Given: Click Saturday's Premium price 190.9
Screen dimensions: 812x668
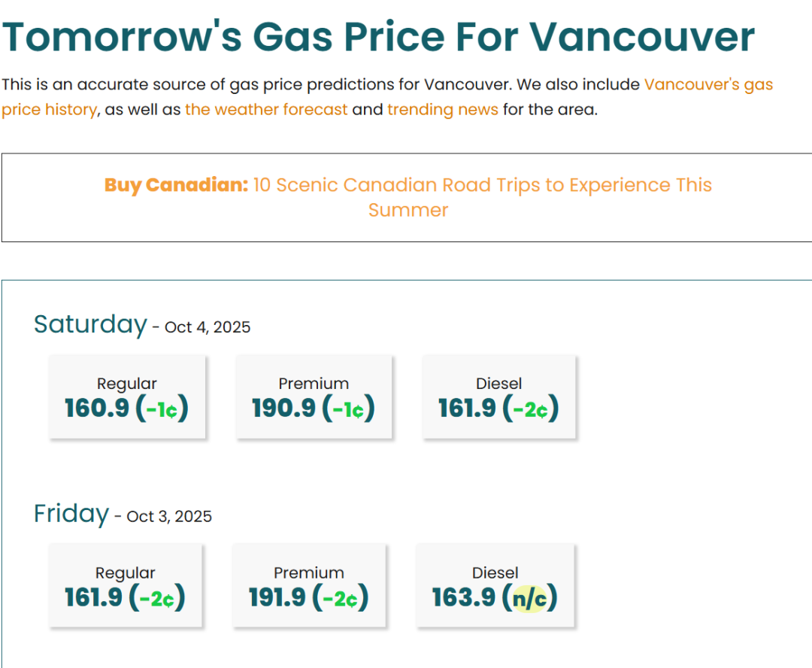Looking at the screenshot, I should [283, 408].
